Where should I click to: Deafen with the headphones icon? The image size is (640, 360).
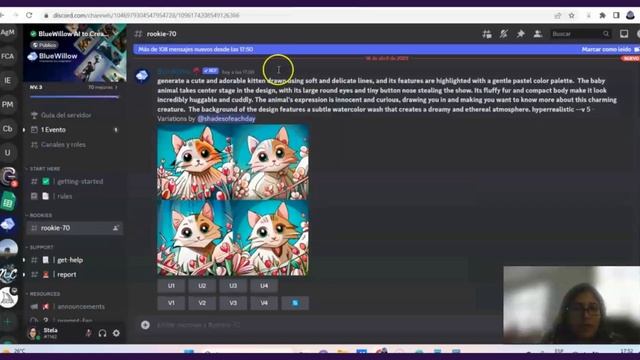[x=102, y=333]
